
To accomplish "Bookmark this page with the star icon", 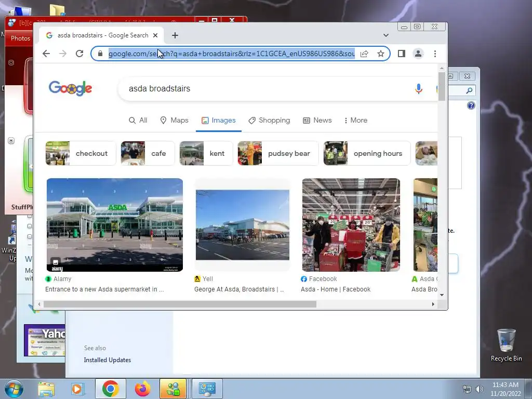I will click(x=381, y=54).
